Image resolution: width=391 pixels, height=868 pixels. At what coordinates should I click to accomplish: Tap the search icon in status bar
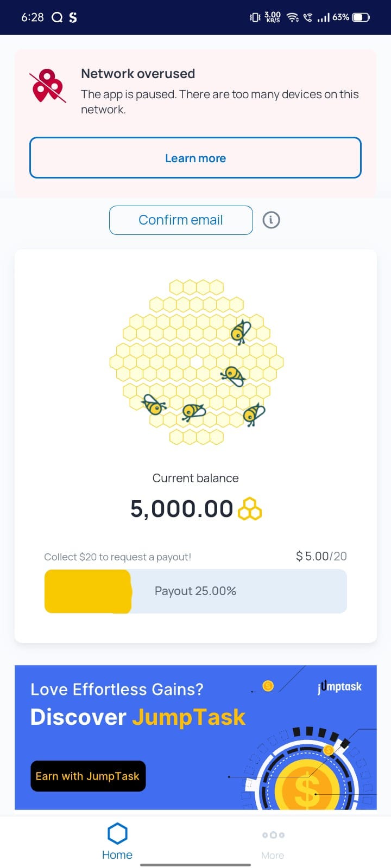click(x=57, y=17)
